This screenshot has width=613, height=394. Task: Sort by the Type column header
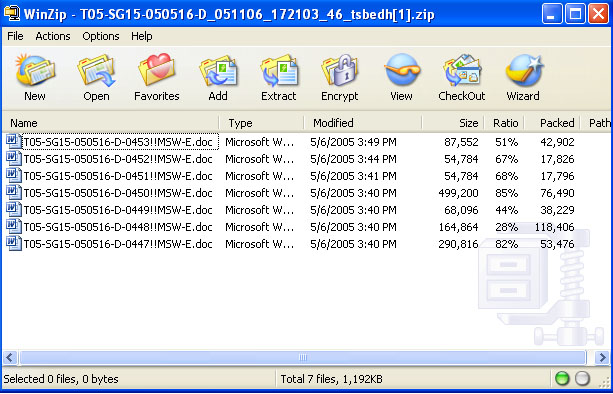(x=261, y=123)
